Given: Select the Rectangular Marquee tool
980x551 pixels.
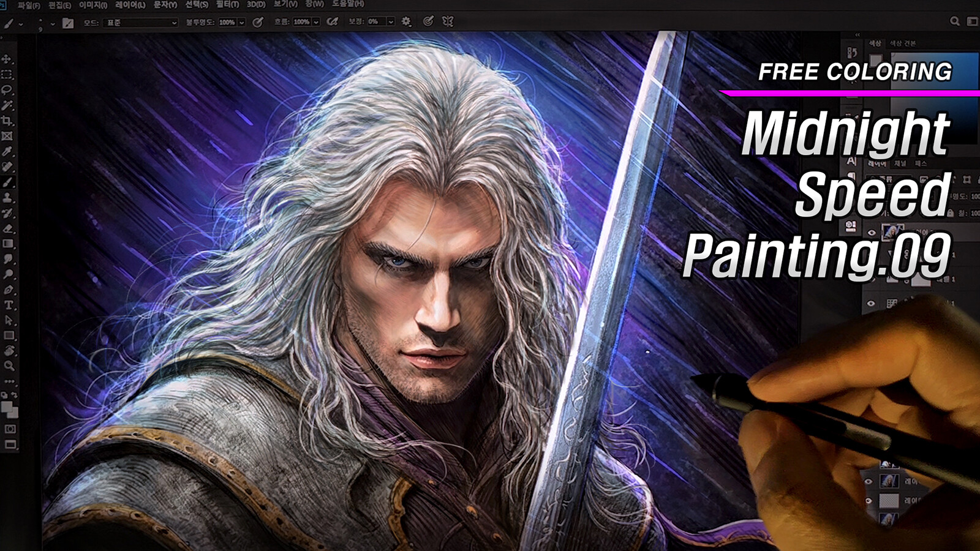Looking at the screenshot, I should point(7,75).
